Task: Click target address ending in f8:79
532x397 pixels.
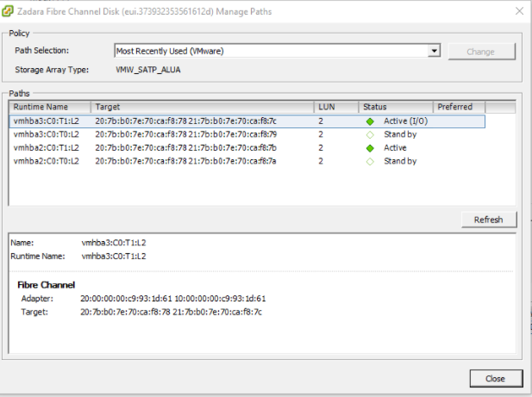Action: pyautogui.click(x=186, y=134)
